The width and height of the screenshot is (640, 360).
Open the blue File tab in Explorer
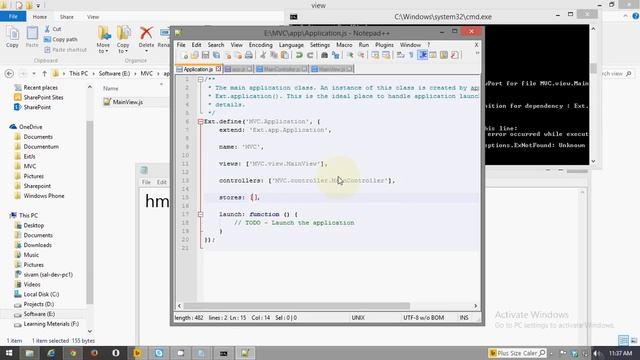(x=13, y=17)
